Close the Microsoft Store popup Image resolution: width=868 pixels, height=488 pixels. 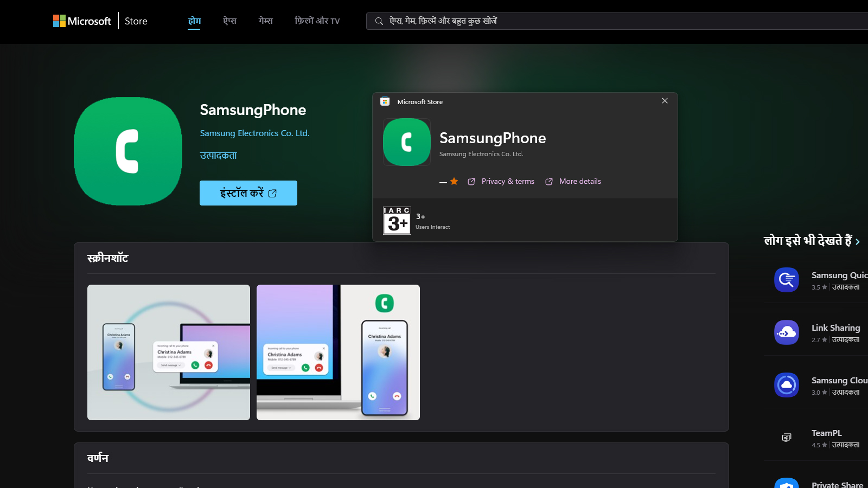point(665,101)
